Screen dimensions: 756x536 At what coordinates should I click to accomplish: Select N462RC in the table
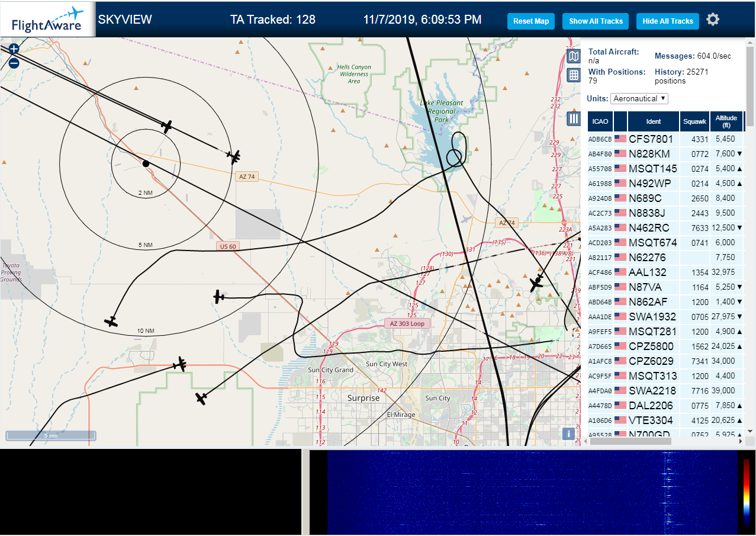coord(666,228)
